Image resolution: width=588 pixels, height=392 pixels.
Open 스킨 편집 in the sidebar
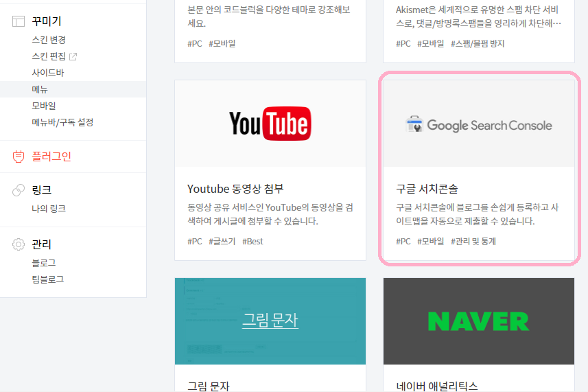[49, 56]
